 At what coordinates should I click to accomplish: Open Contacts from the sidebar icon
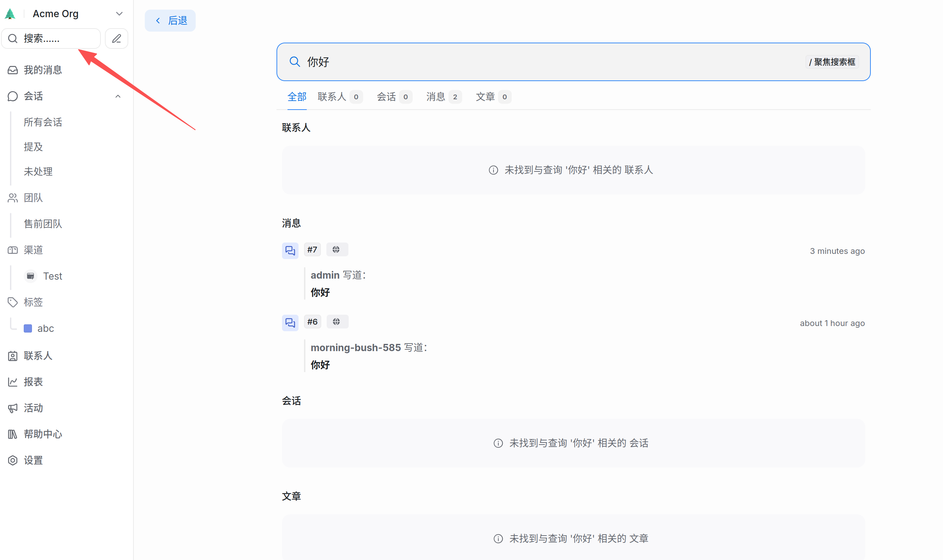click(x=12, y=356)
